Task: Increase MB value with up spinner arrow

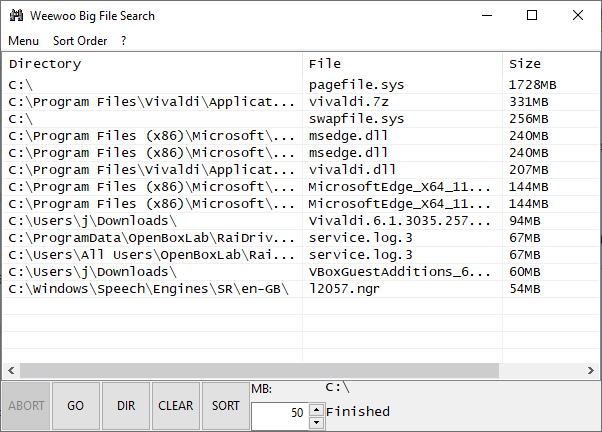Action: (317, 408)
